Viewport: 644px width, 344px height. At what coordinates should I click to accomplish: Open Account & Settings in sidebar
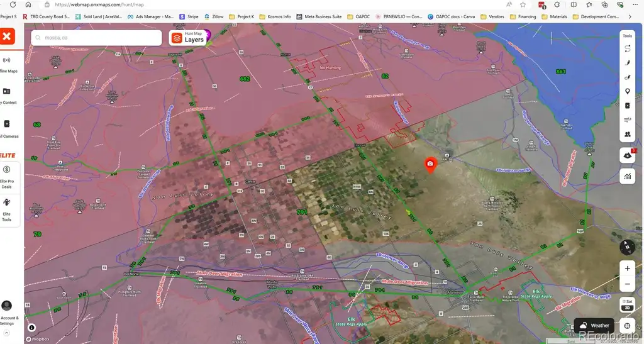click(7, 313)
